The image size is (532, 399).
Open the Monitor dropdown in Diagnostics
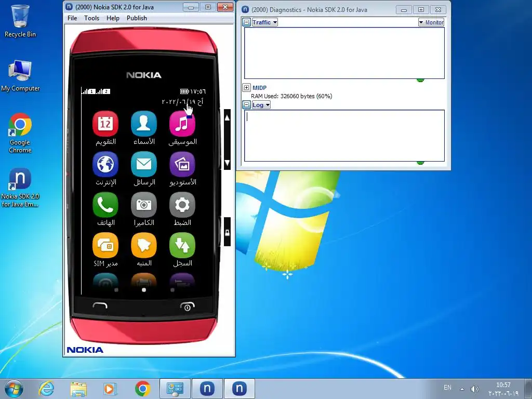pos(431,22)
